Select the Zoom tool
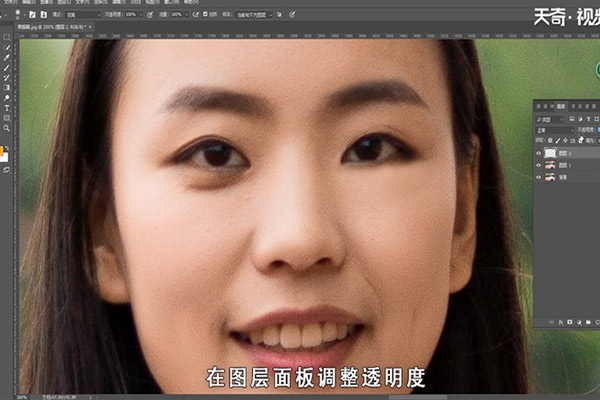Screen dimensions: 600x400 pyautogui.click(x=7, y=128)
